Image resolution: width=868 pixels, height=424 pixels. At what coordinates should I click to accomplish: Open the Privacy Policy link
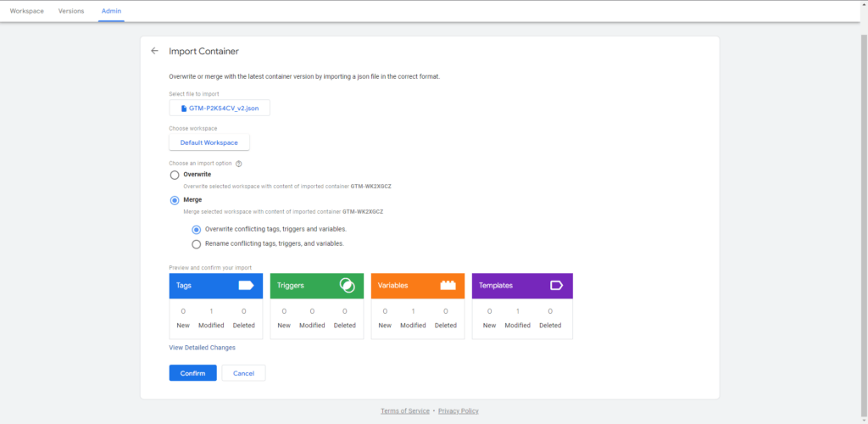pyautogui.click(x=459, y=410)
